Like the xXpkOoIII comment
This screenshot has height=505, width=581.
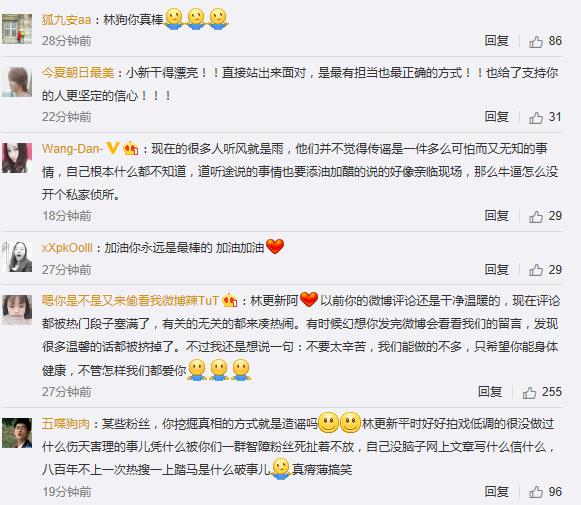coord(536,270)
